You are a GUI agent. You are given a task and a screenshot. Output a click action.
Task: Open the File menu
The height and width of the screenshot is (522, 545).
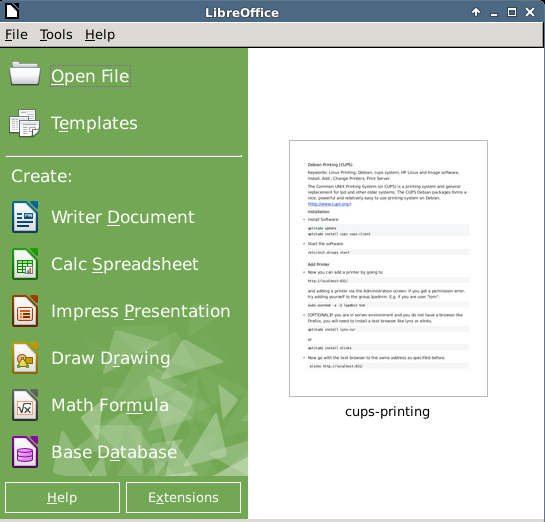16,35
